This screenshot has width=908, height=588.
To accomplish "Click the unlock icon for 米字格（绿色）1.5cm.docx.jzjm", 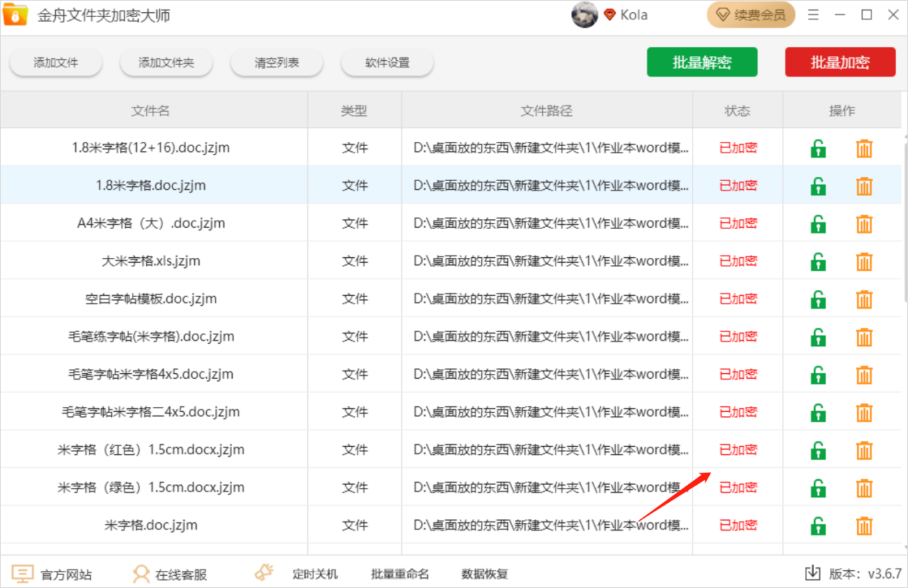I will point(818,488).
